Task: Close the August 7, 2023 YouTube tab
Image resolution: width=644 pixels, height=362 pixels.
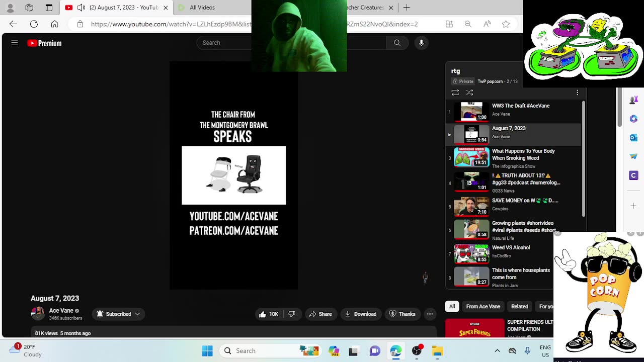Action: click(x=166, y=8)
